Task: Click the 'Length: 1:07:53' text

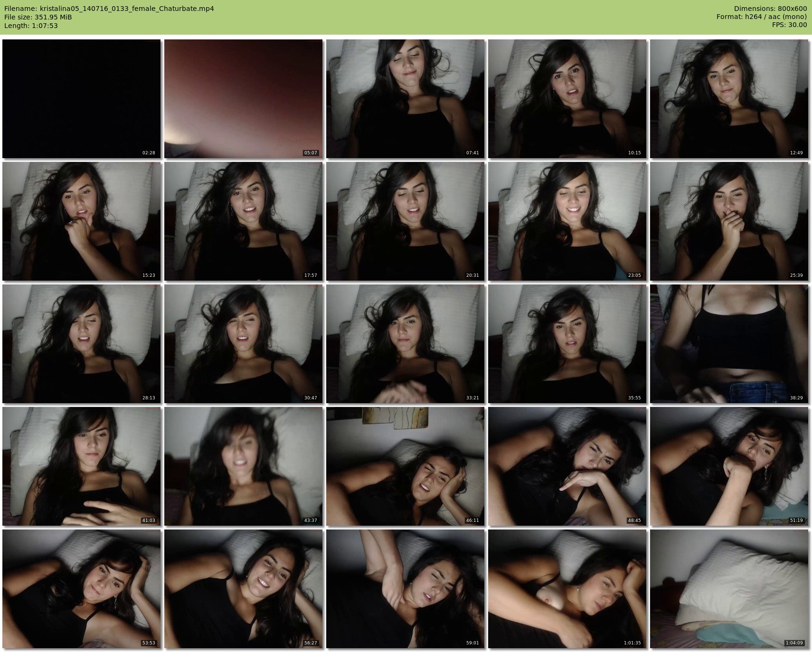Action: [31, 26]
